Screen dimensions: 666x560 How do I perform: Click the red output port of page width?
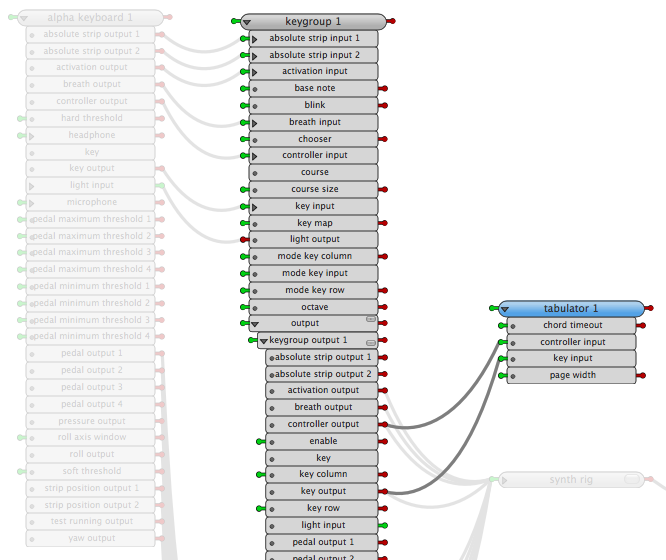641,376
